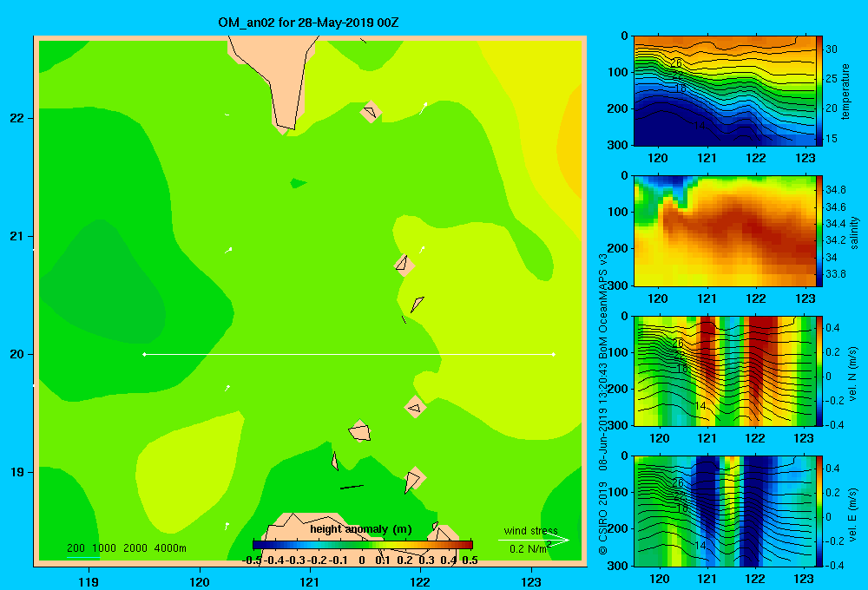Open the temperature section plot
The width and height of the screenshot is (868, 590).
[x=725, y=91]
